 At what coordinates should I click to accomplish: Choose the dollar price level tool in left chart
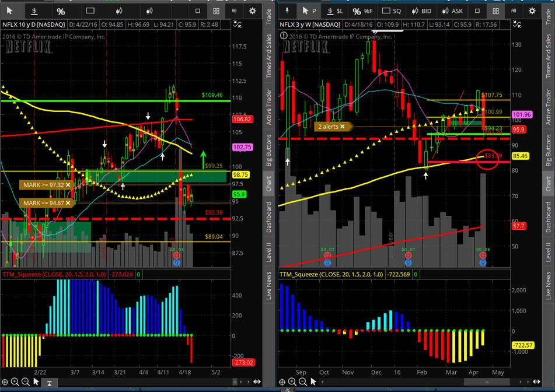click(34, 11)
